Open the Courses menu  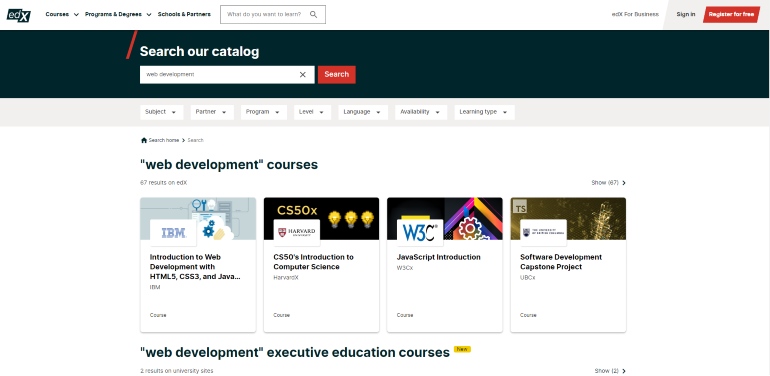click(x=62, y=14)
